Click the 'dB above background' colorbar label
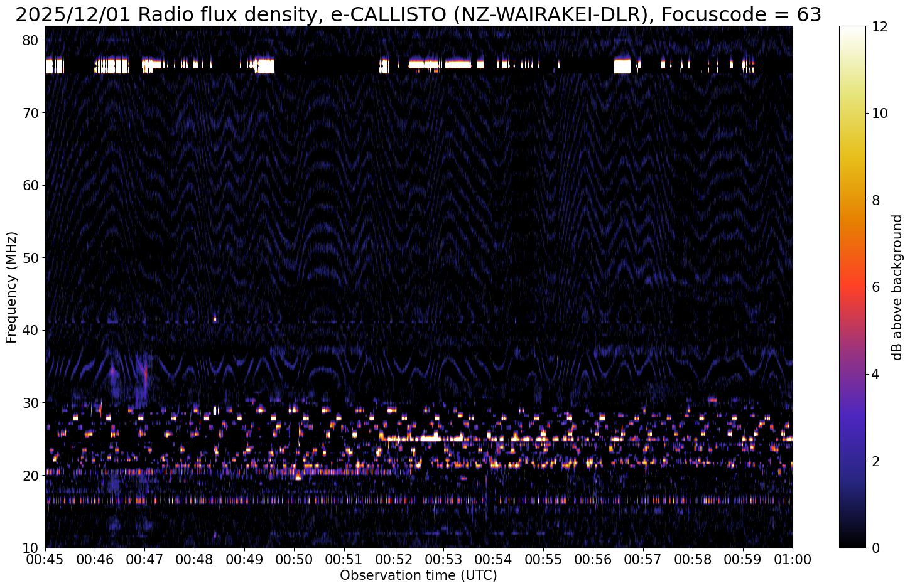This screenshot has height=588, width=910. [x=897, y=287]
